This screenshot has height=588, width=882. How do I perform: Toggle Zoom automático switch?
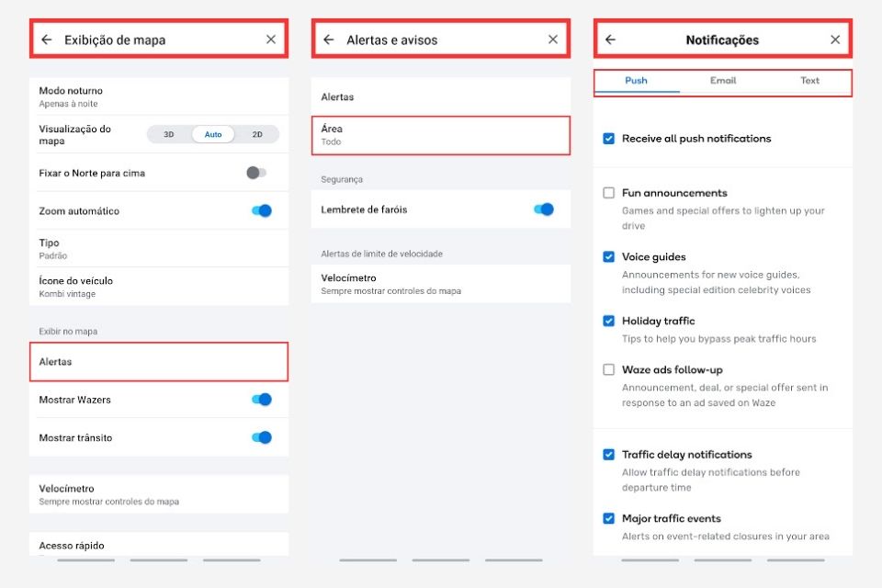262,211
